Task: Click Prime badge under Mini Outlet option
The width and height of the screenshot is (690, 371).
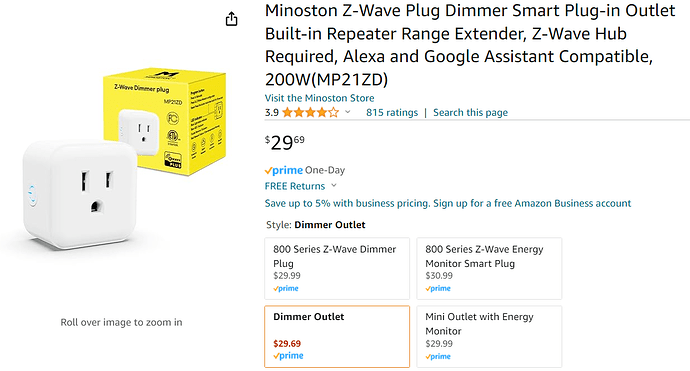Action: point(438,356)
